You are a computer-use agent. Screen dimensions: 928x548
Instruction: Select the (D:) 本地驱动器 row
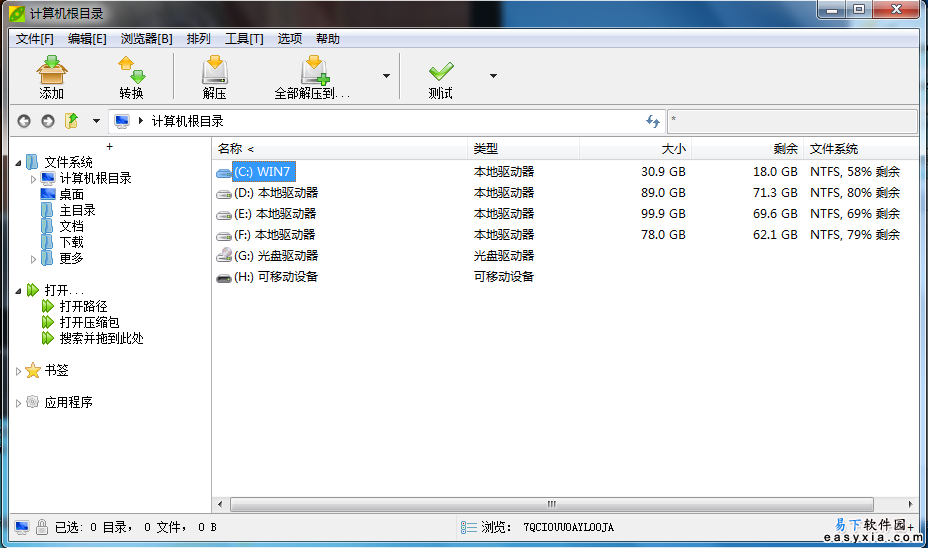tap(565, 193)
